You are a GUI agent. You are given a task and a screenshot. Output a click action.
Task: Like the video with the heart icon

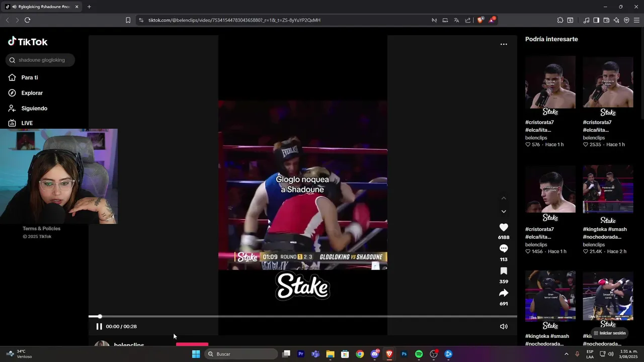coord(504,228)
